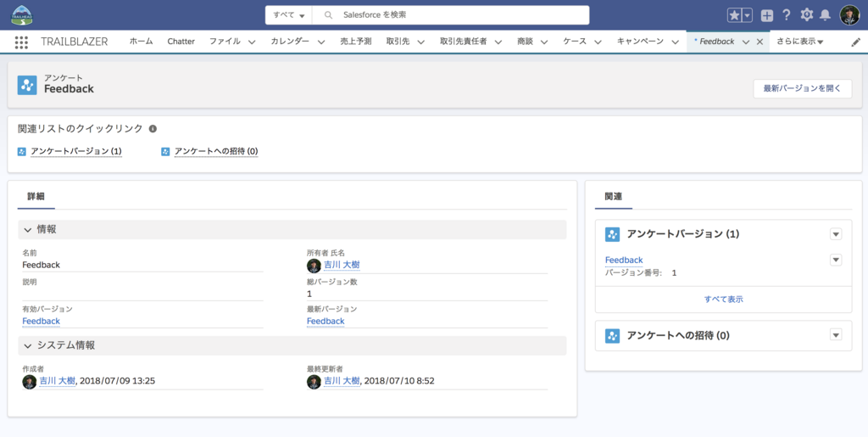This screenshot has width=868, height=437.
Task: Click the TRAILBLAZER app name
Action: coord(75,42)
